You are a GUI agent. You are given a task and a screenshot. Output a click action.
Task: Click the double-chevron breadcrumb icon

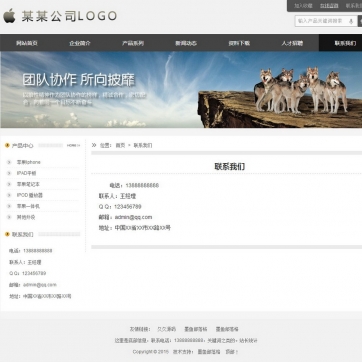94,145
